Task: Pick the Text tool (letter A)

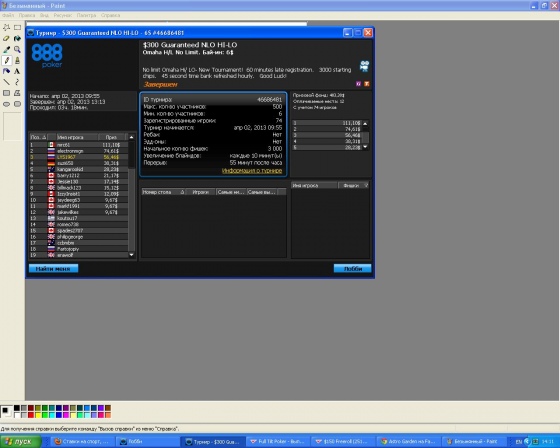Action: 17,71
